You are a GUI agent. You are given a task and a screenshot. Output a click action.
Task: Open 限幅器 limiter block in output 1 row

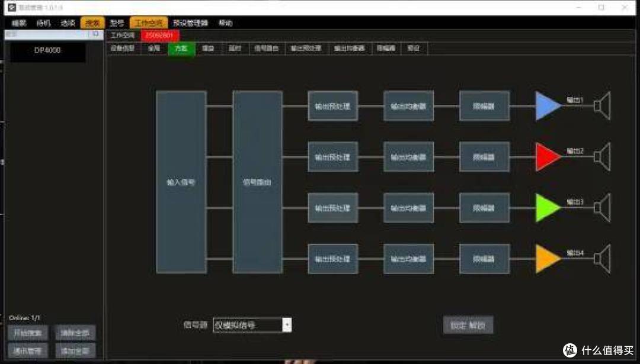485,106
